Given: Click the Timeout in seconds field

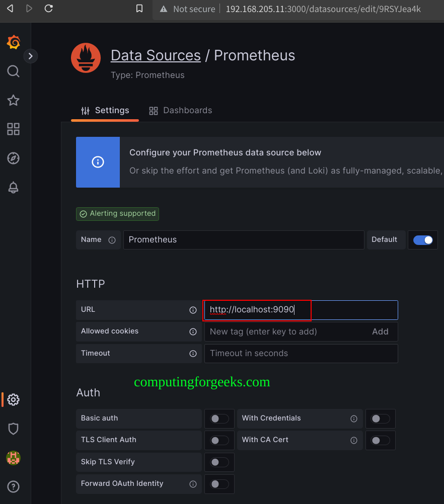Looking at the screenshot, I should 301,354.
